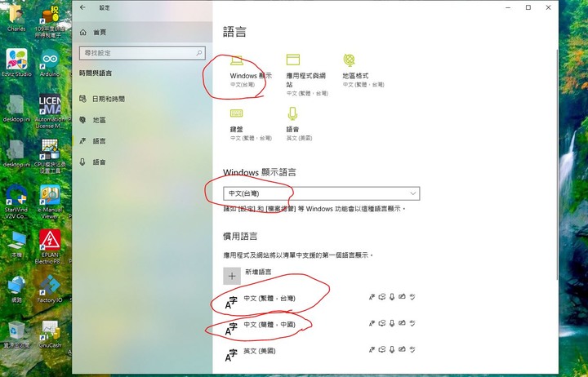Screen dimensions: 588x377
Task: Click the 應用程式與網站 tile
Action: point(307,75)
